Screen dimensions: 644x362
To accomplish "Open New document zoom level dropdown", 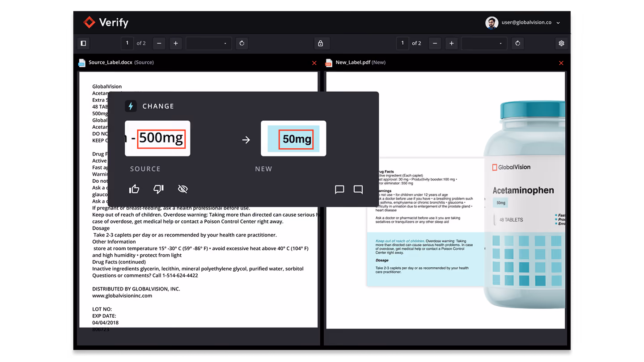I will [x=485, y=43].
